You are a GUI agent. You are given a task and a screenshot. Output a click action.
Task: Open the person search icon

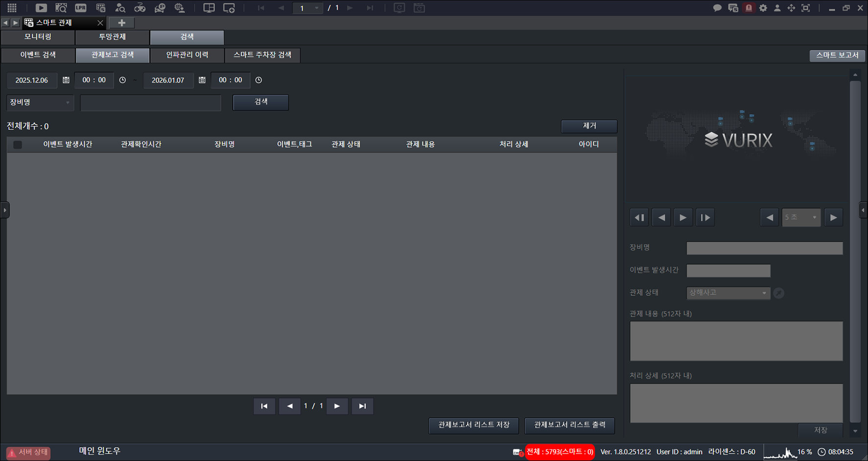(x=120, y=8)
